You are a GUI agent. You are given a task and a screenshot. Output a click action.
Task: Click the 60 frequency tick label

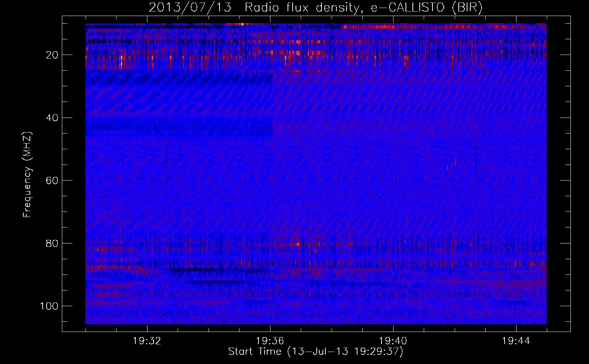[52, 181]
